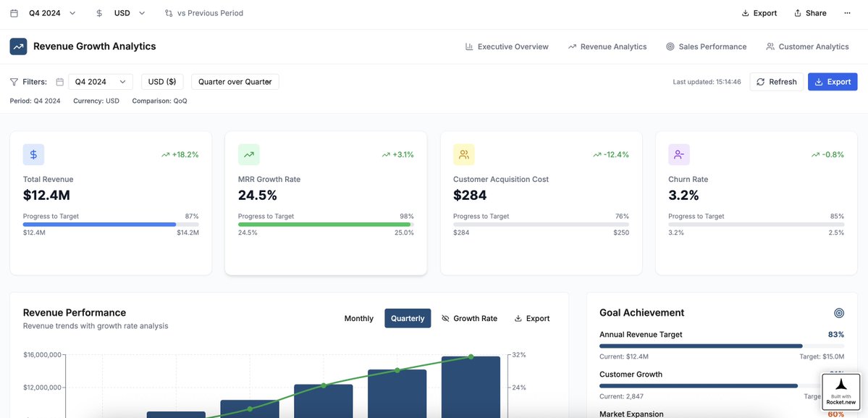Click the download icon of Revenue Performance Export
This screenshot has height=418, width=868.
pos(518,318)
